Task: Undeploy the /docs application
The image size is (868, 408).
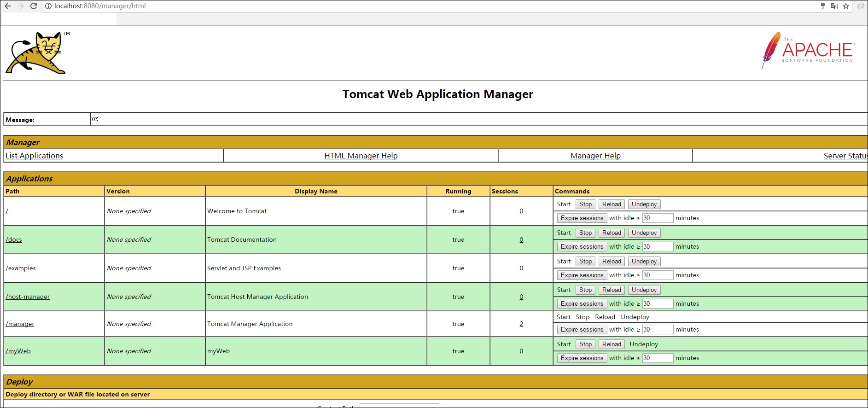Action: [x=644, y=233]
